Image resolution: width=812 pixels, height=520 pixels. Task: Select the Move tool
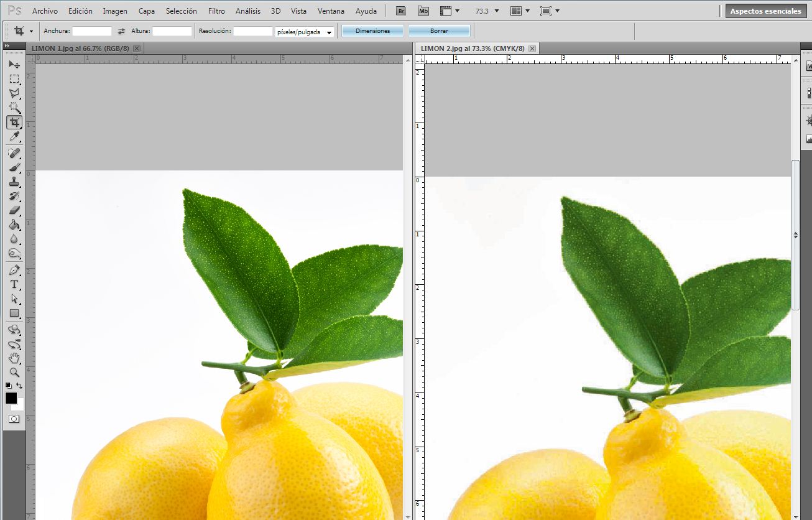[14, 65]
